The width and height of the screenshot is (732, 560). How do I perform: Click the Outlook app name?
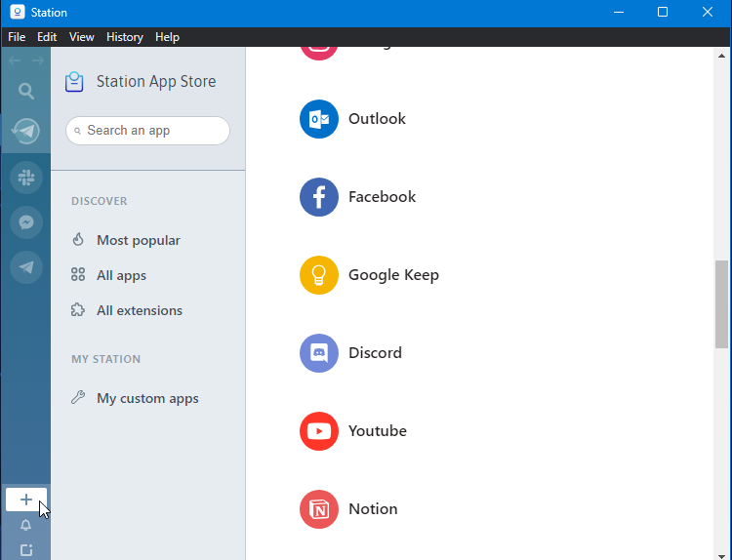(x=377, y=118)
